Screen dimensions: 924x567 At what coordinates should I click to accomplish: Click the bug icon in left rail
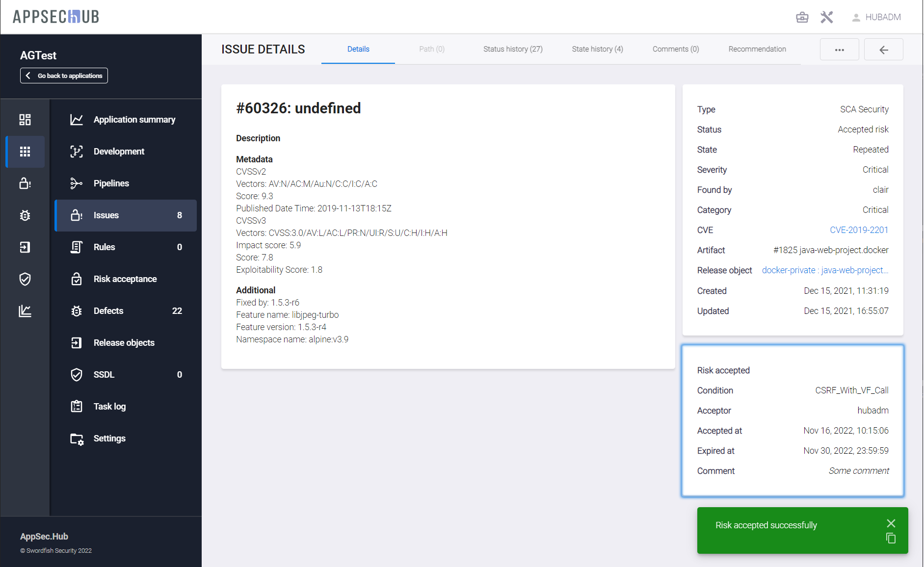25,215
